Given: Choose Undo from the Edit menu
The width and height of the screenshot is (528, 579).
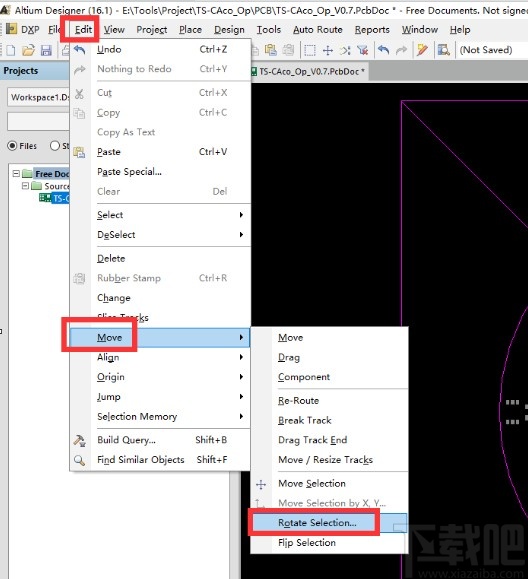Looking at the screenshot, I should [160, 49].
